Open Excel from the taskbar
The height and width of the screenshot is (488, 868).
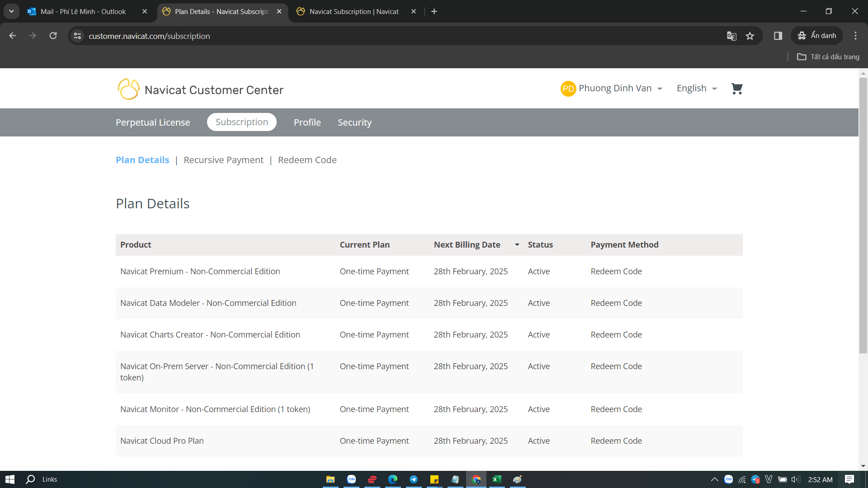click(x=497, y=479)
